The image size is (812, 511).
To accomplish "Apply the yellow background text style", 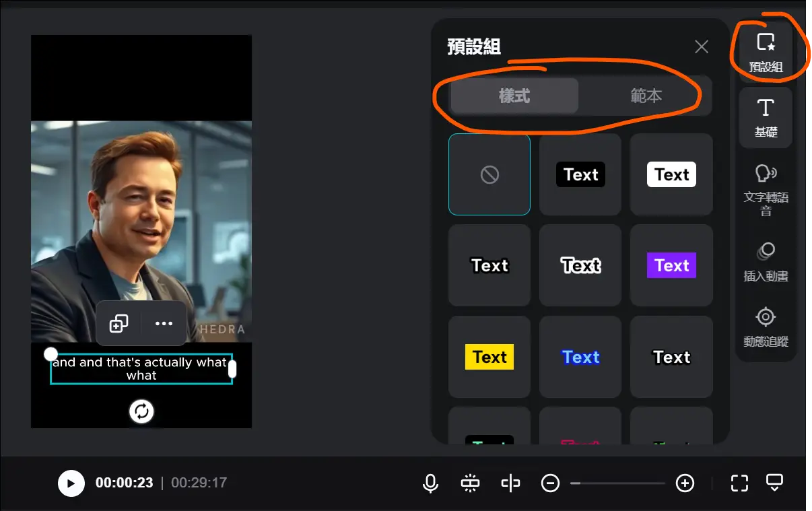I will (489, 357).
